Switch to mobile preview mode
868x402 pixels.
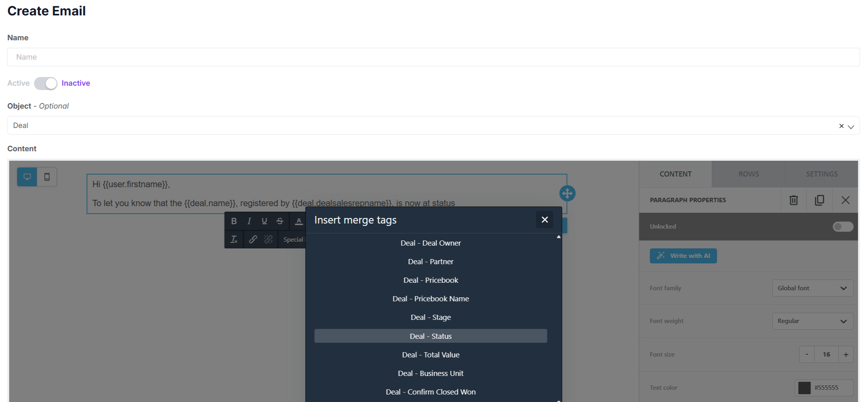[x=47, y=177]
